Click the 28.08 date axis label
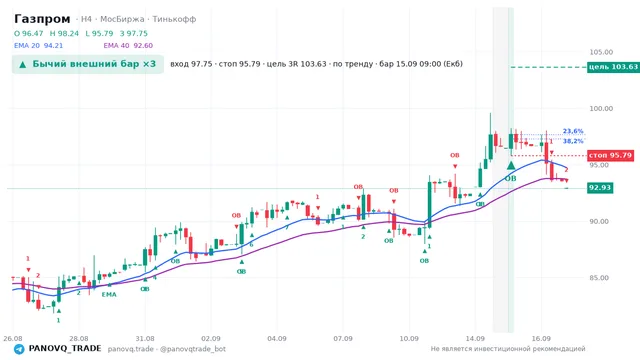Image resolution: width=640 pixels, height=360 pixels. click(79, 339)
